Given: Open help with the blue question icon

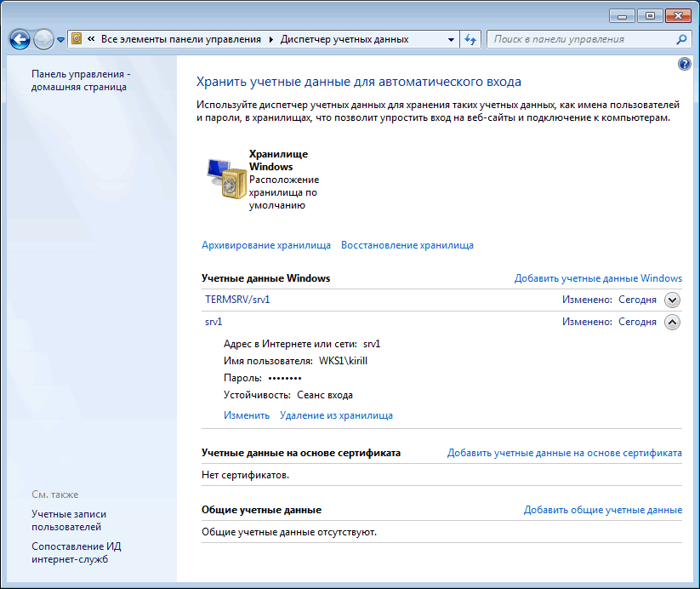Looking at the screenshot, I should 685,64.
